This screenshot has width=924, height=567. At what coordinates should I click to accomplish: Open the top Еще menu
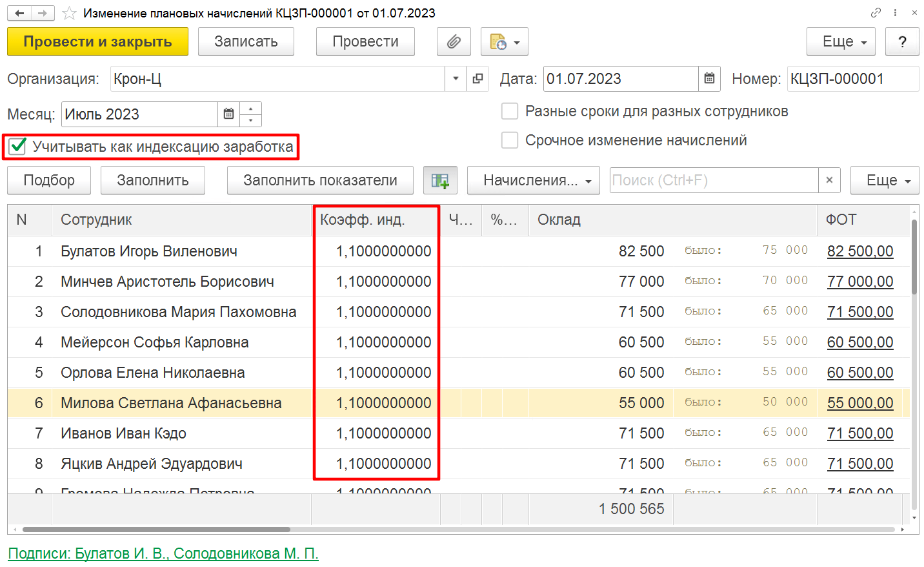point(841,41)
